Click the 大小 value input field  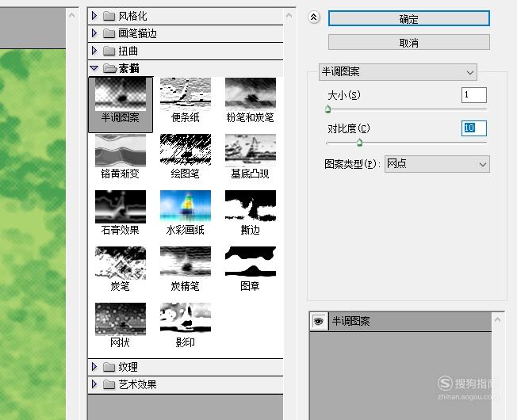point(474,95)
